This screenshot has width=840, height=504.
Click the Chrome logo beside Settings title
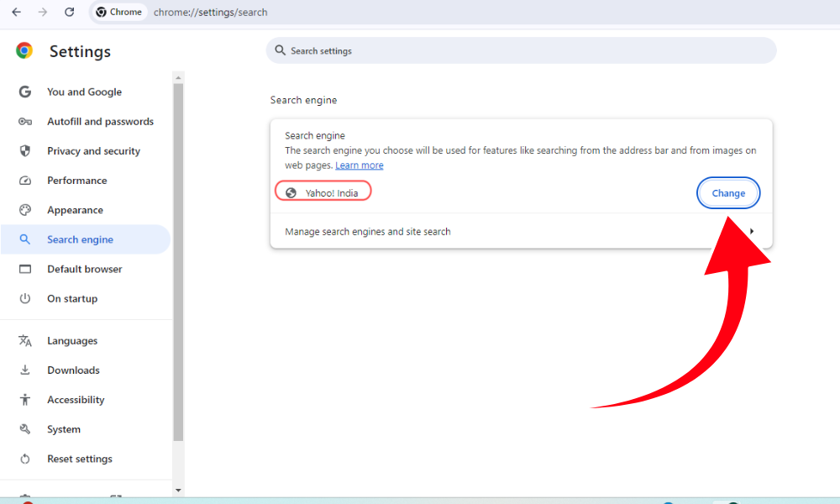(x=24, y=50)
